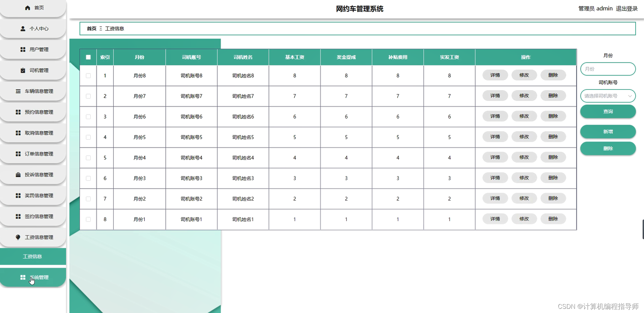Click the 实发工资 column header
The width and height of the screenshot is (644, 313).
click(x=449, y=57)
